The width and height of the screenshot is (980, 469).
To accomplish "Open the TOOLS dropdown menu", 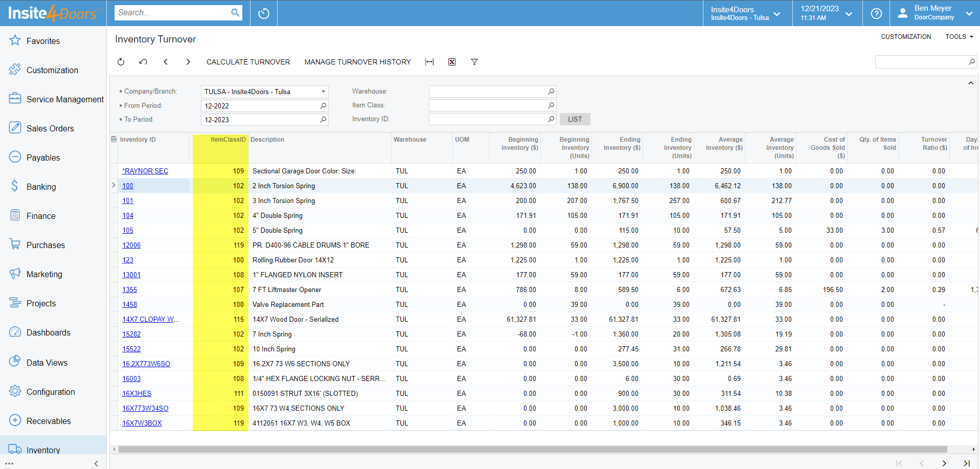I will pos(959,37).
